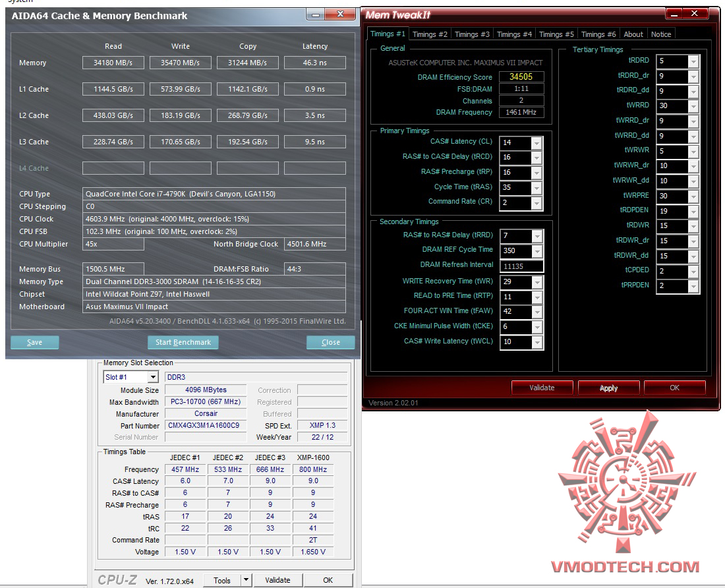This screenshot has width=725, height=588.
Task: Click Apply button in Mem TweakIt
Action: 608,388
